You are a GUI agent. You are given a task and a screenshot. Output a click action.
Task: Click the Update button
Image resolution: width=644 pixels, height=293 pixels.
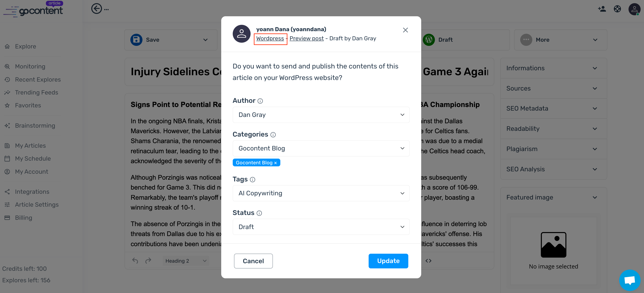tap(388, 261)
